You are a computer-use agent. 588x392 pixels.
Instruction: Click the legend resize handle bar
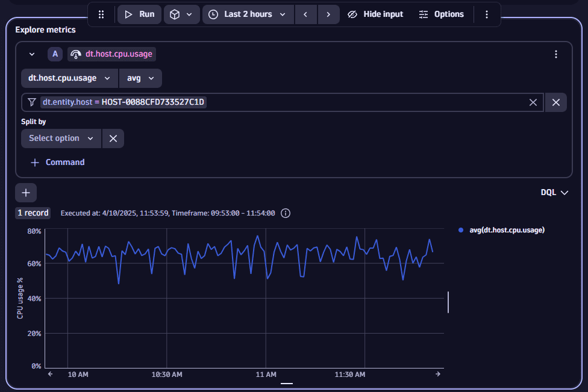[448, 302]
